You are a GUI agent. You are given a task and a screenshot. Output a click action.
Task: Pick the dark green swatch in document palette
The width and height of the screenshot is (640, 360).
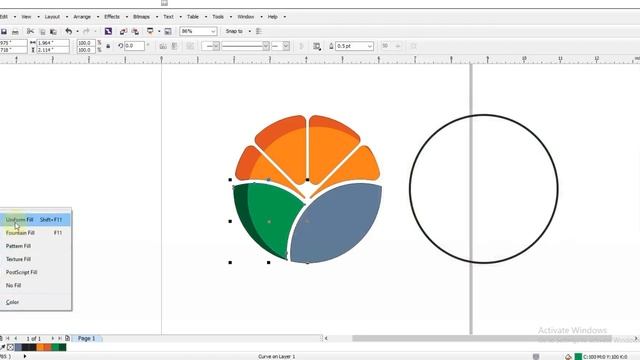coord(62,347)
